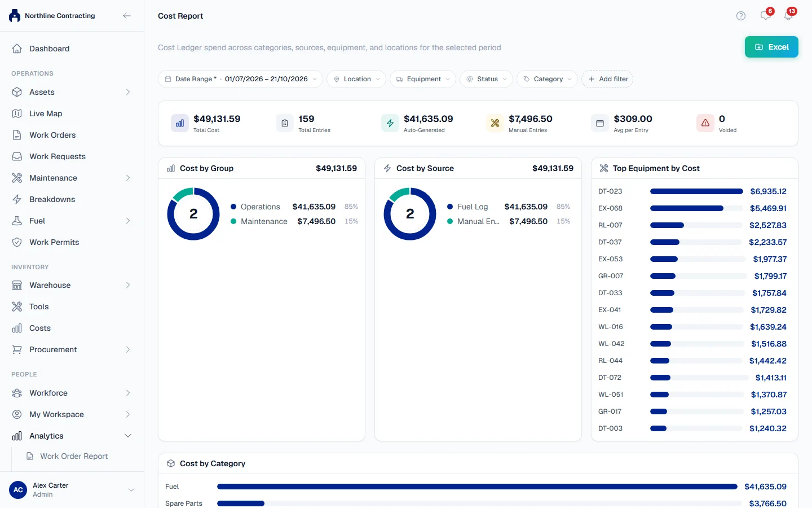The height and width of the screenshot is (508, 812).
Task: Open help question mark icon
Action: pos(741,16)
